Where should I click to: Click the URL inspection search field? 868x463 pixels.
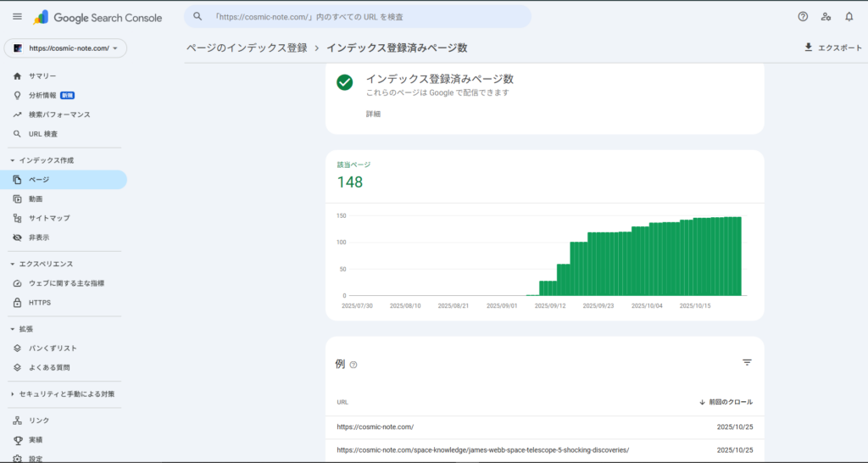point(356,17)
